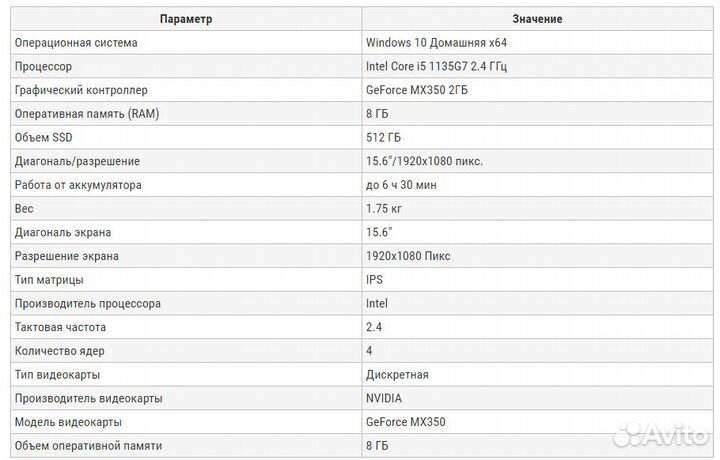Click the 'Тип матрицы' label

pyautogui.click(x=49, y=280)
